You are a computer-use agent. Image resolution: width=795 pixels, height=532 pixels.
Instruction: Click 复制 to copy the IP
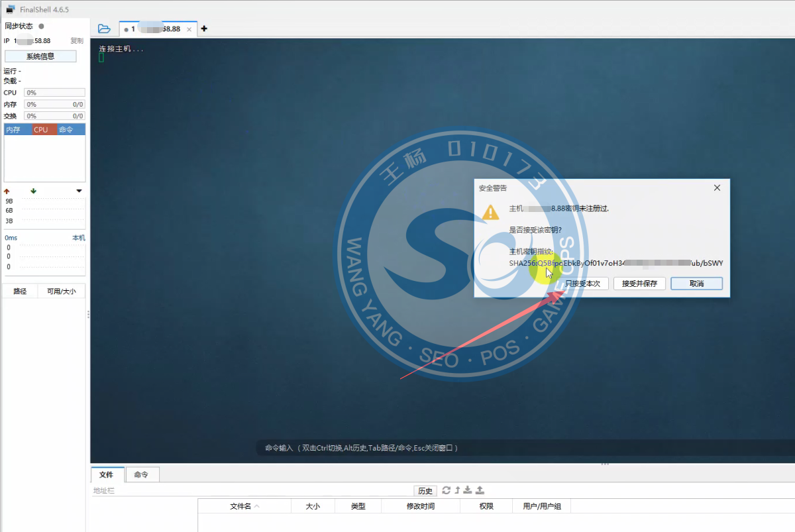(77, 41)
